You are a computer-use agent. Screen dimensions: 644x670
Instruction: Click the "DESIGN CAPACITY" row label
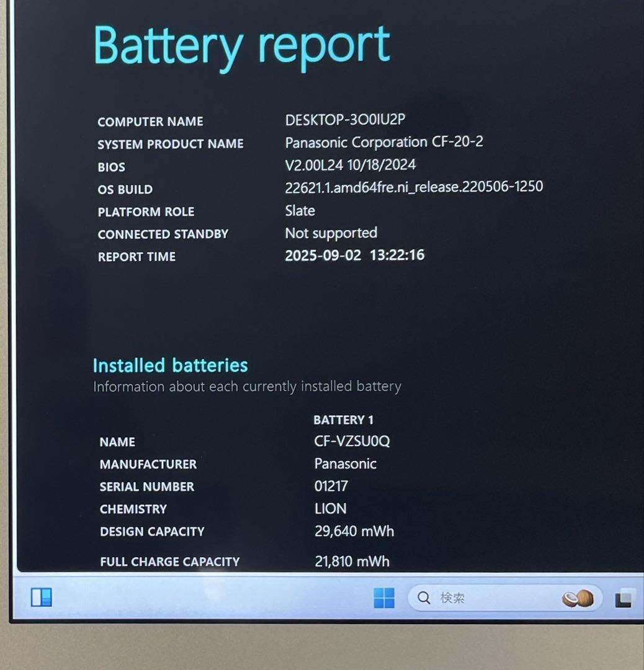152,532
